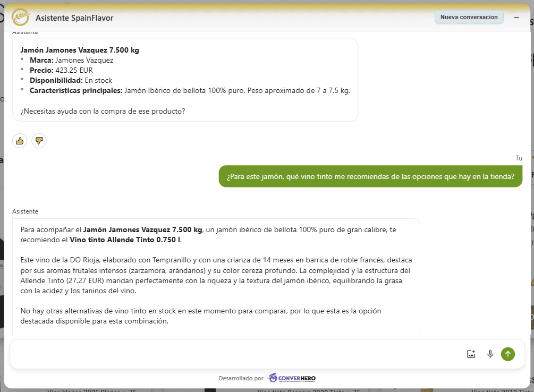Click the image upload icon

click(471, 354)
